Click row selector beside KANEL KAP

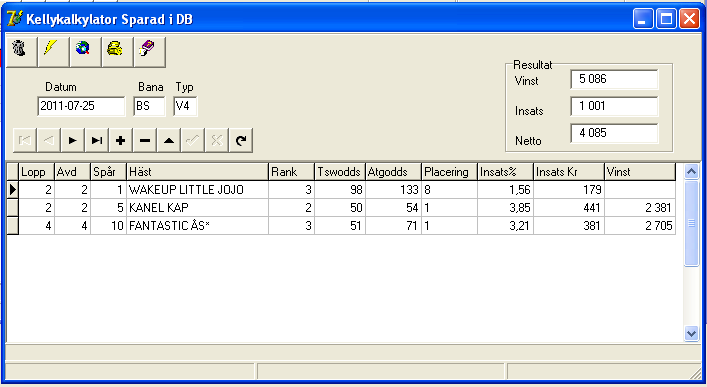point(13,208)
